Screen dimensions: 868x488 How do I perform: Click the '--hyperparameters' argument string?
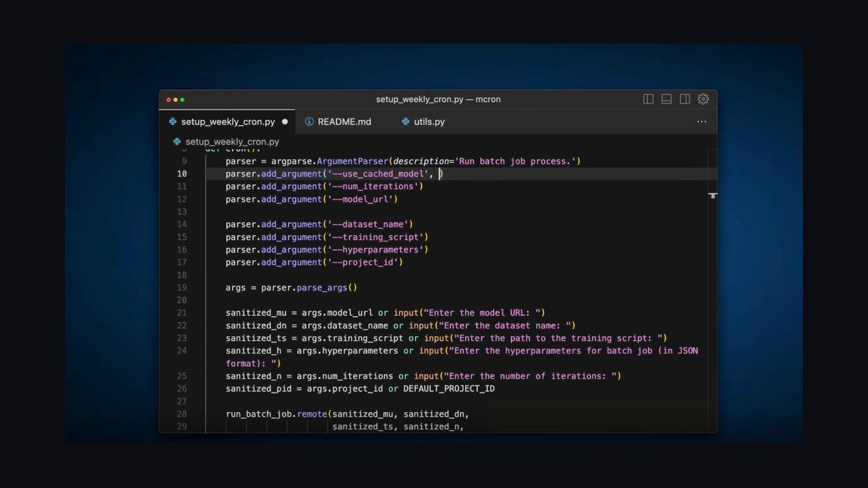coord(375,250)
